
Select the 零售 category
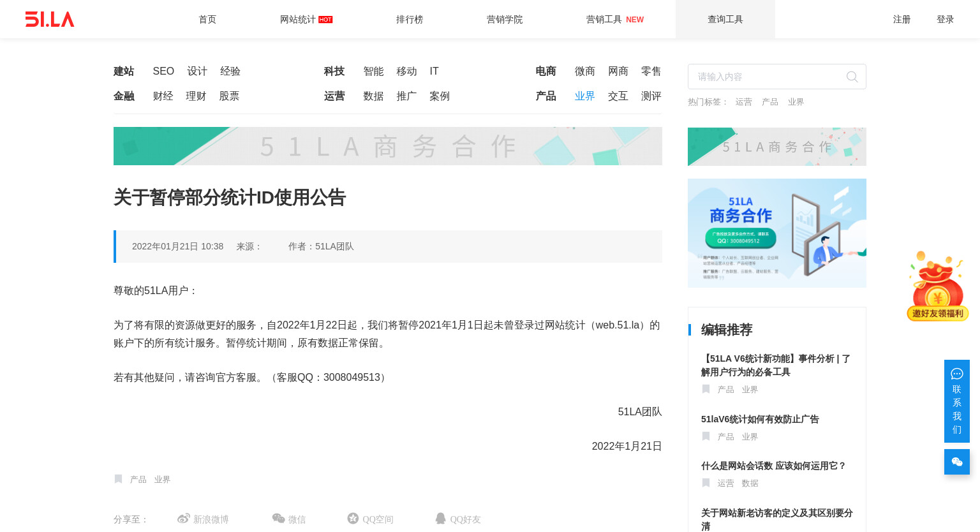coord(651,71)
